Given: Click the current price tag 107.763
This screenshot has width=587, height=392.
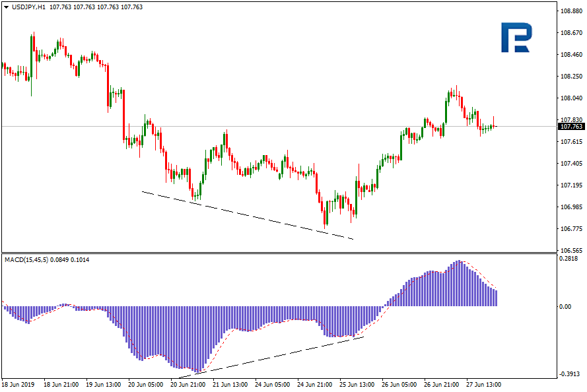Looking at the screenshot, I should (x=571, y=126).
